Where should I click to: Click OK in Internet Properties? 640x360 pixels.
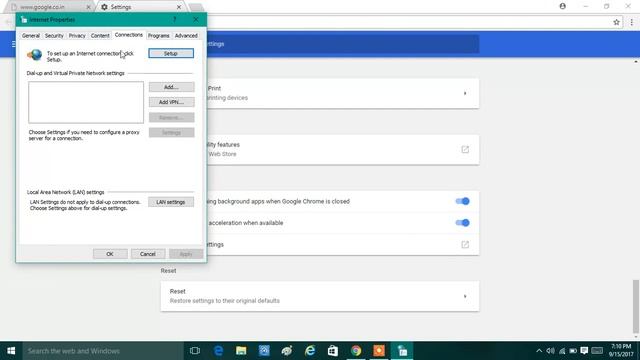coord(110,254)
